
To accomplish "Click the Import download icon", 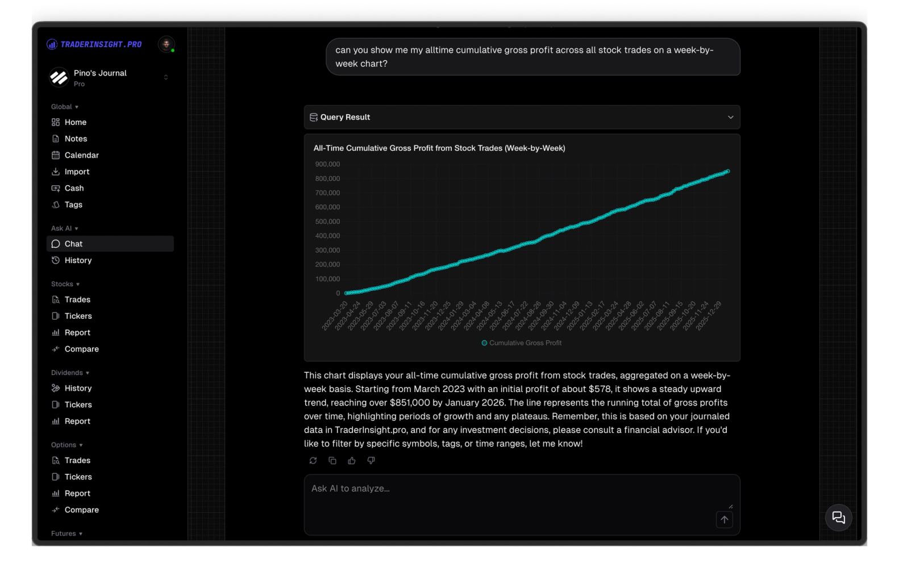I will click(x=56, y=172).
